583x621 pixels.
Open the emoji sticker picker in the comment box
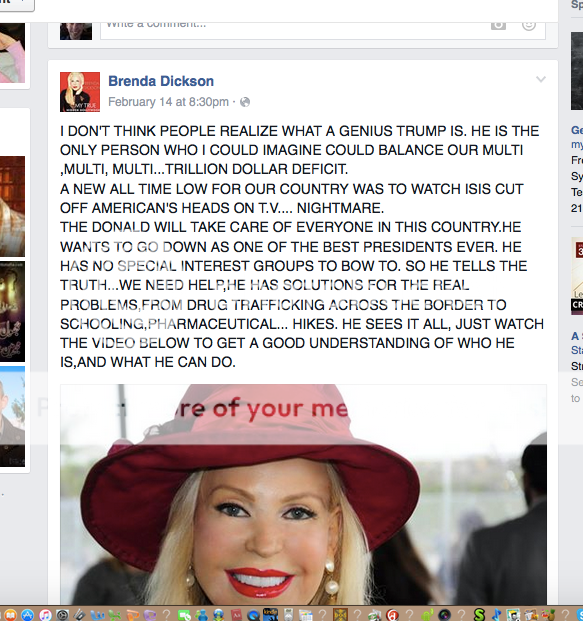tap(529, 25)
